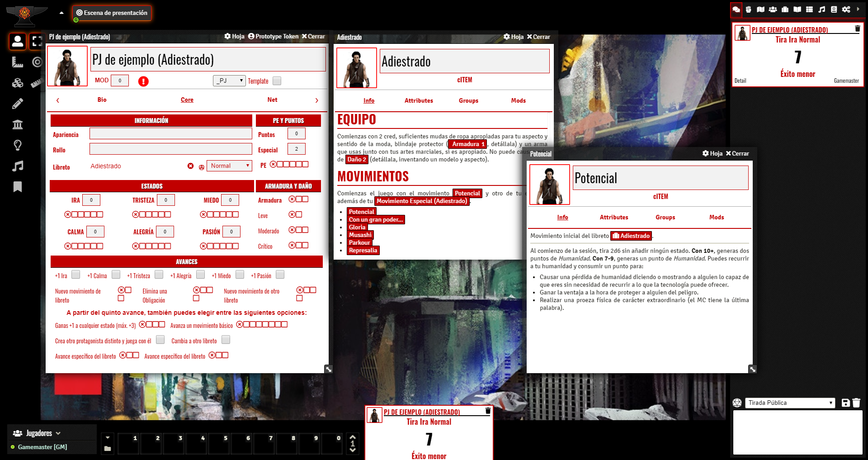Select the Journal Notes bookmark controls

click(18, 187)
